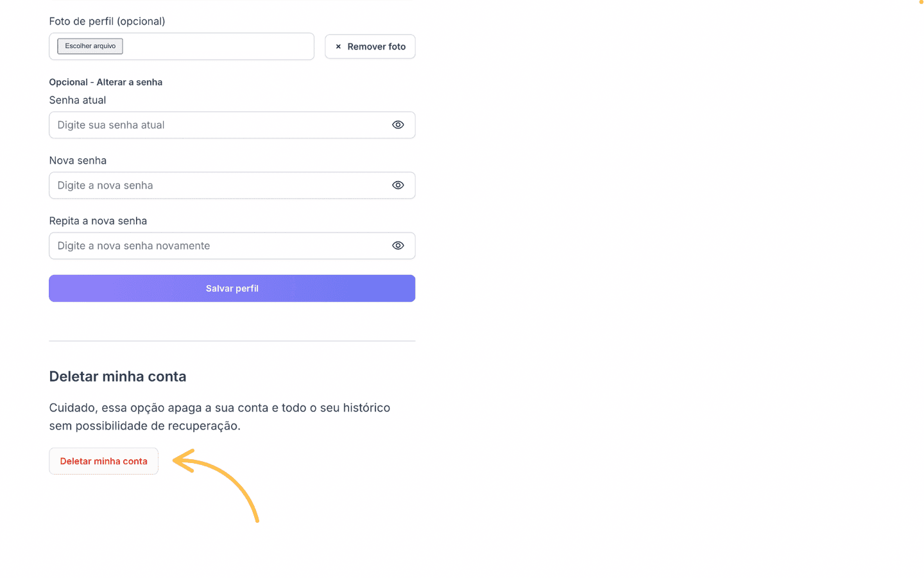Save changes with Salvar perfil
Viewport: 924px width, 578px height.
pyautogui.click(x=232, y=288)
